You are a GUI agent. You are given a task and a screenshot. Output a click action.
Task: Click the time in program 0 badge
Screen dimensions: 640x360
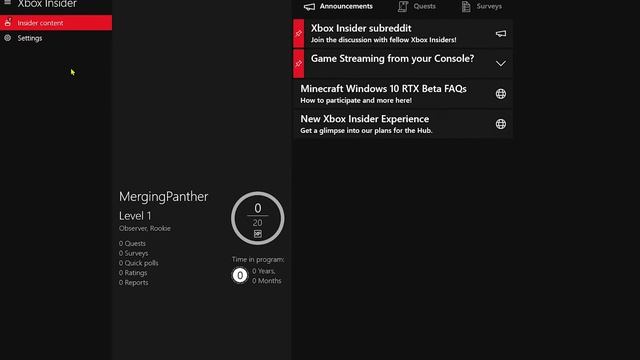coord(240,276)
